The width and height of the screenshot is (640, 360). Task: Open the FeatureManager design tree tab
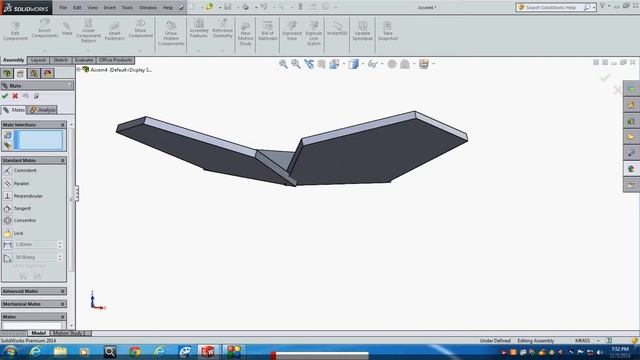pos(7,73)
